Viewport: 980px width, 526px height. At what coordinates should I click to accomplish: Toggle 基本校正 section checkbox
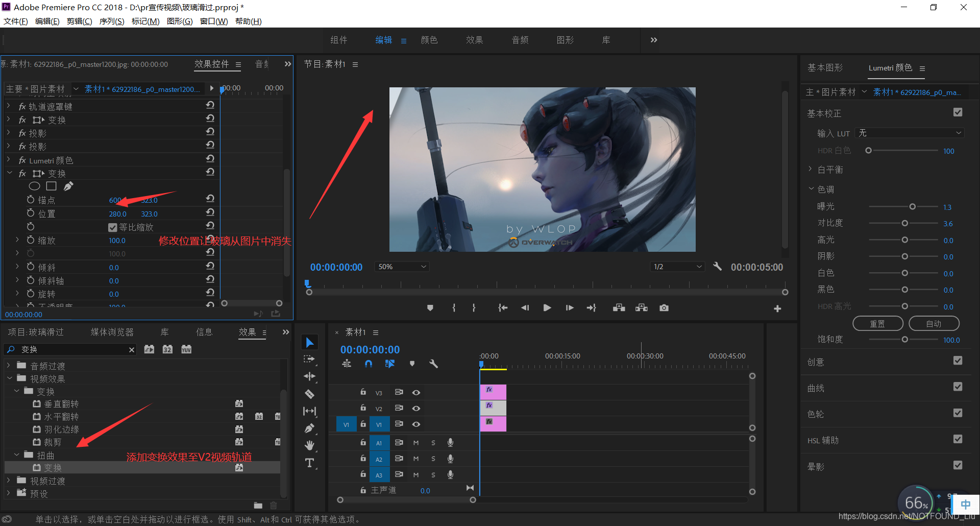click(x=958, y=112)
